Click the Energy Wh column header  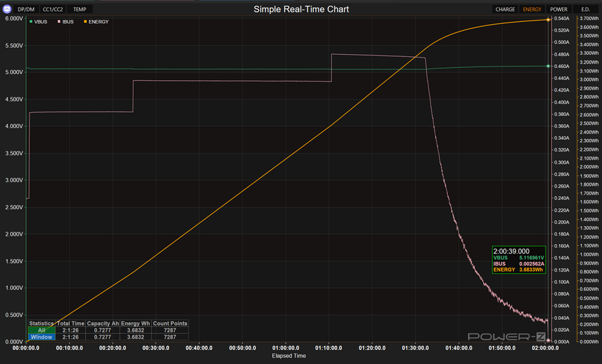coord(135,324)
